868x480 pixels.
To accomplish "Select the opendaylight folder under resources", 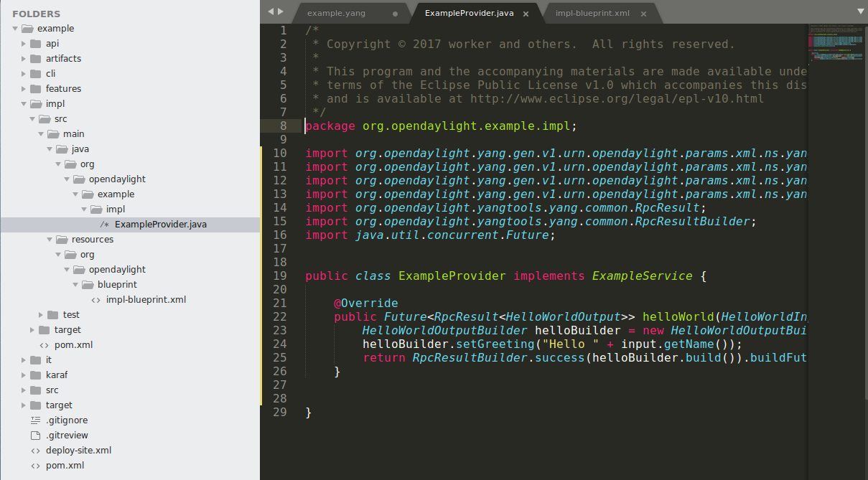I will click(x=117, y=270).
